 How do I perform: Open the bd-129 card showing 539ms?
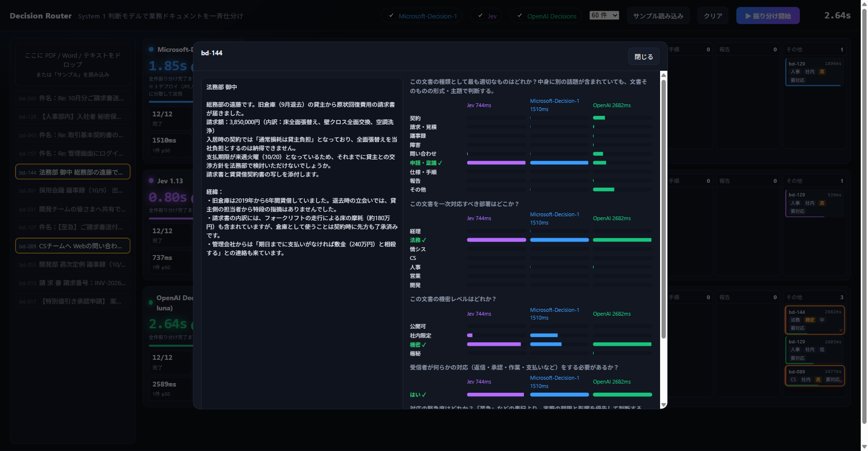point(814,203)
